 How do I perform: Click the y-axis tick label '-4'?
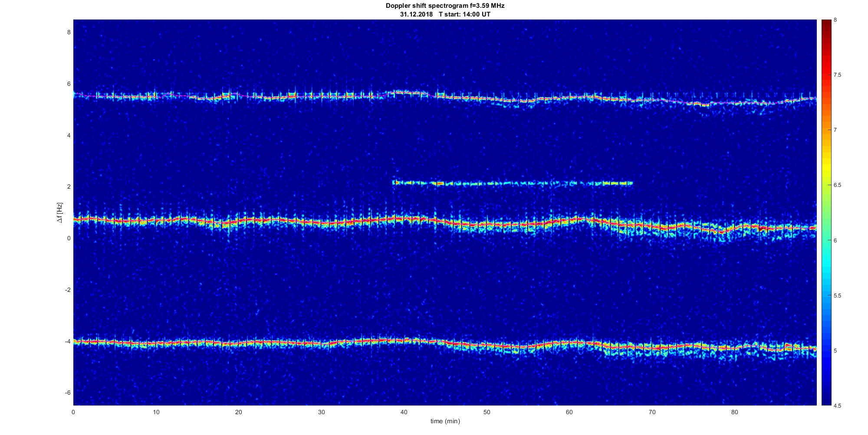[x=67, y=341]
